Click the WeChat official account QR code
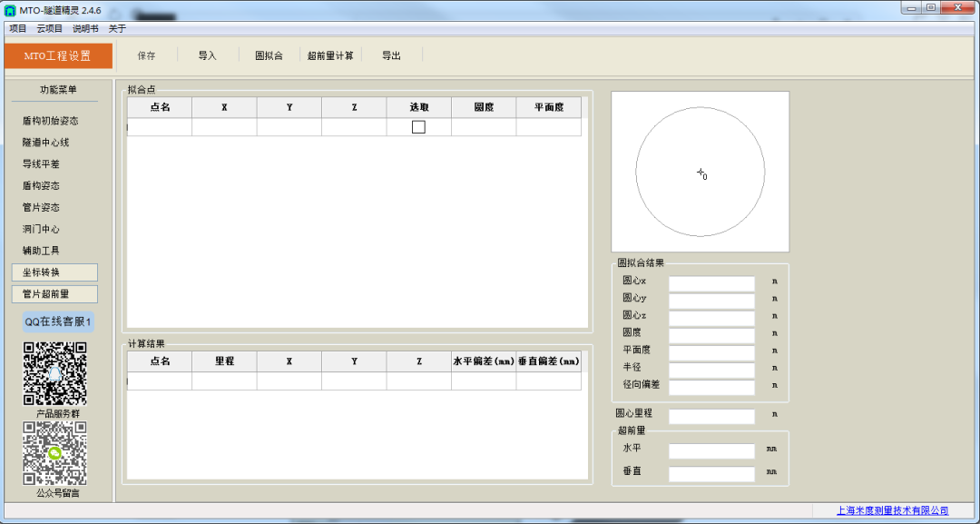Screen dimensions: 980x524 coord(54,453)
